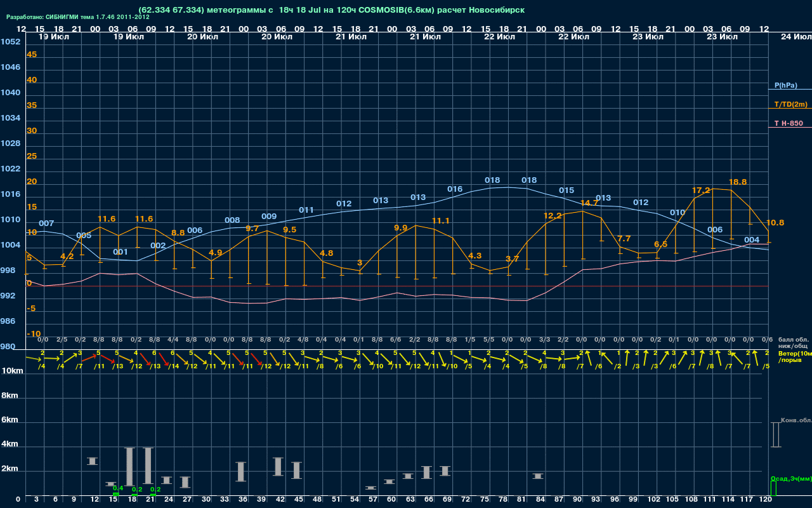Click the -10 temperature axis label
The image size is (812, 508).
(34, 334)
